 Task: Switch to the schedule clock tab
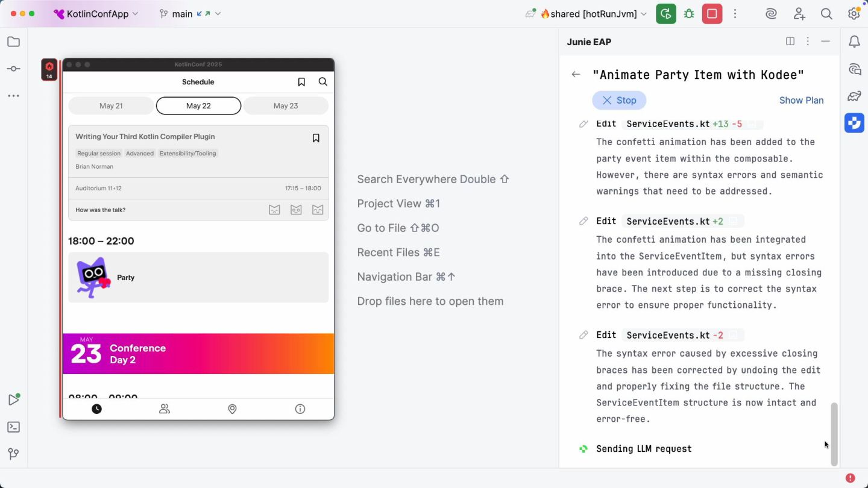pos(96,409)
